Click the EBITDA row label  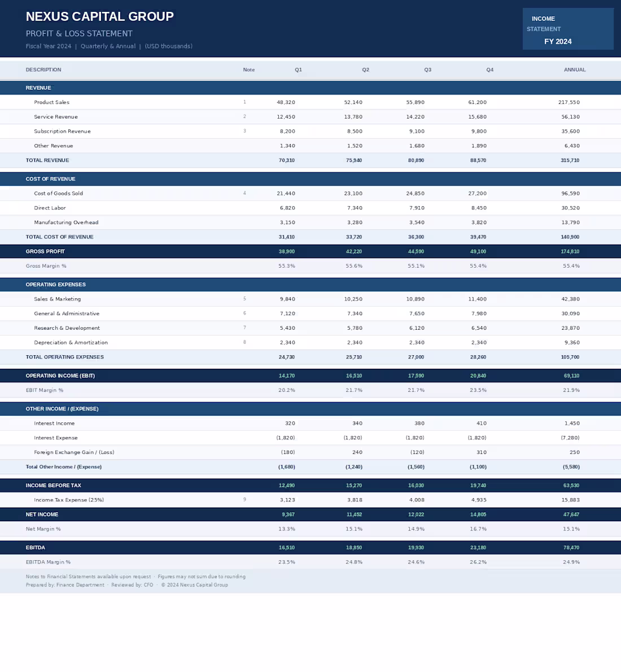click(35, 548)
